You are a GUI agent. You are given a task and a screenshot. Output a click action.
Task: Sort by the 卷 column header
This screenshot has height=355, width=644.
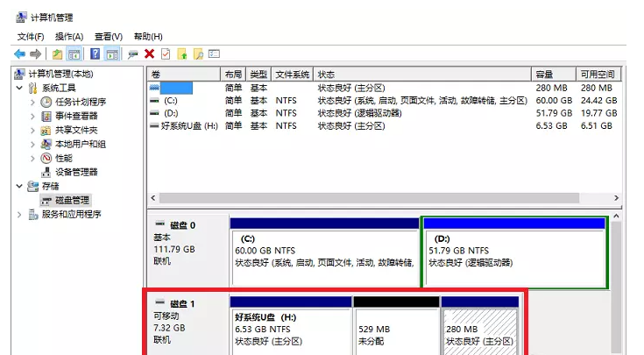184,75
